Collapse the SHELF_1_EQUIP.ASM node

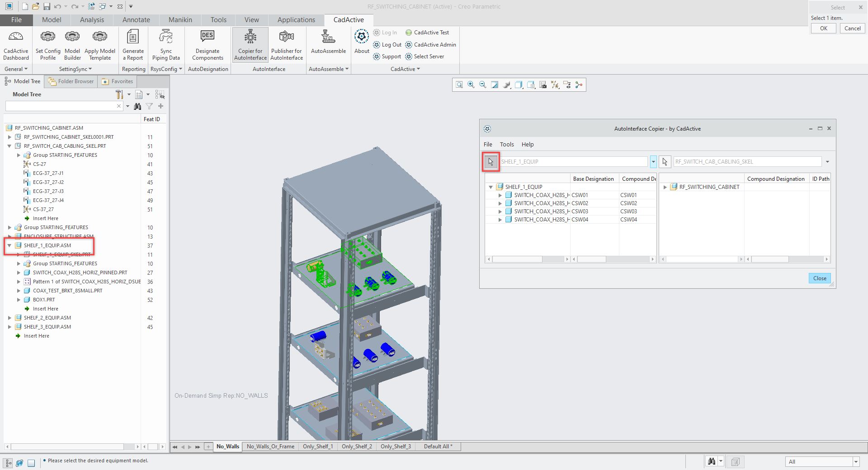point(9,245)
